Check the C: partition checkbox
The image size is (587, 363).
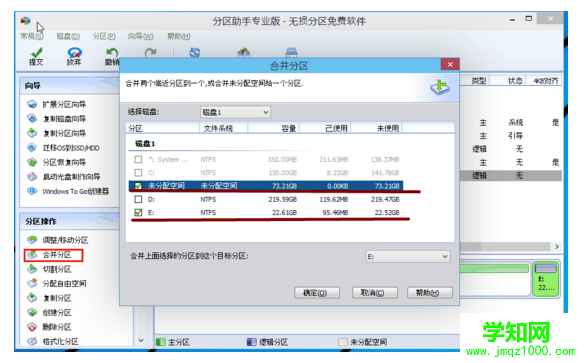[138, 173]
